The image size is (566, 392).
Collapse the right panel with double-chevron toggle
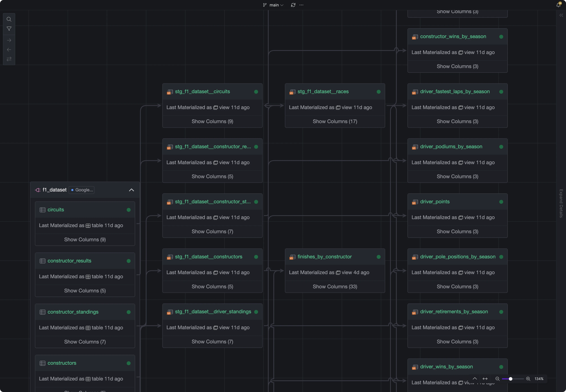[562, 15]
